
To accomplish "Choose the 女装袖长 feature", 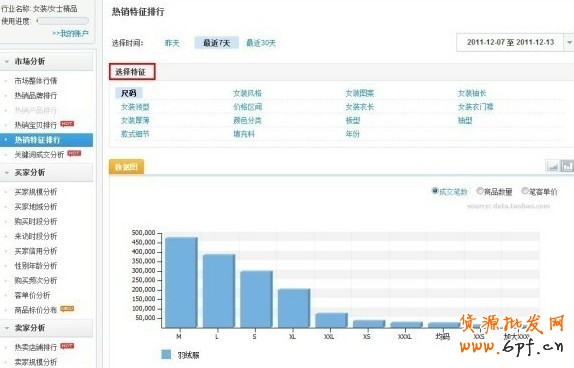I will point(472,93).
